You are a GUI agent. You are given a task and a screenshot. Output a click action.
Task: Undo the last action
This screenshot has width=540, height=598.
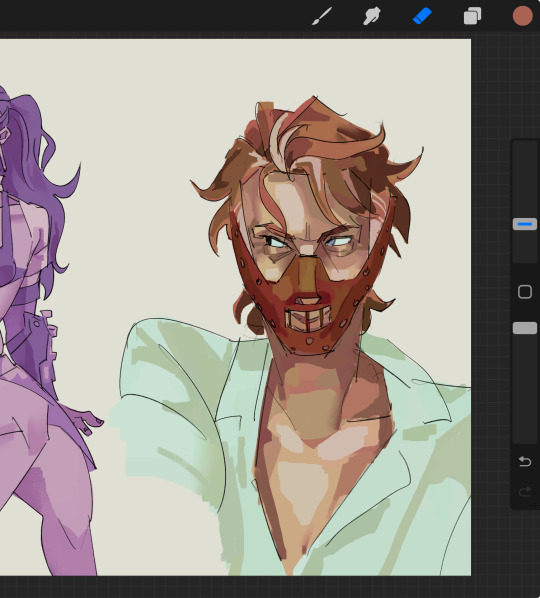[525, 462]
